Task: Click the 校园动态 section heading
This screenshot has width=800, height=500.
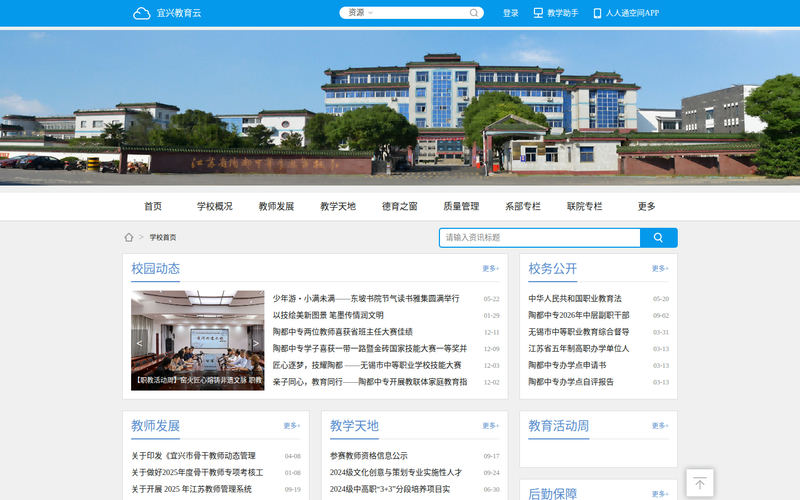Action: pos(156,268)
